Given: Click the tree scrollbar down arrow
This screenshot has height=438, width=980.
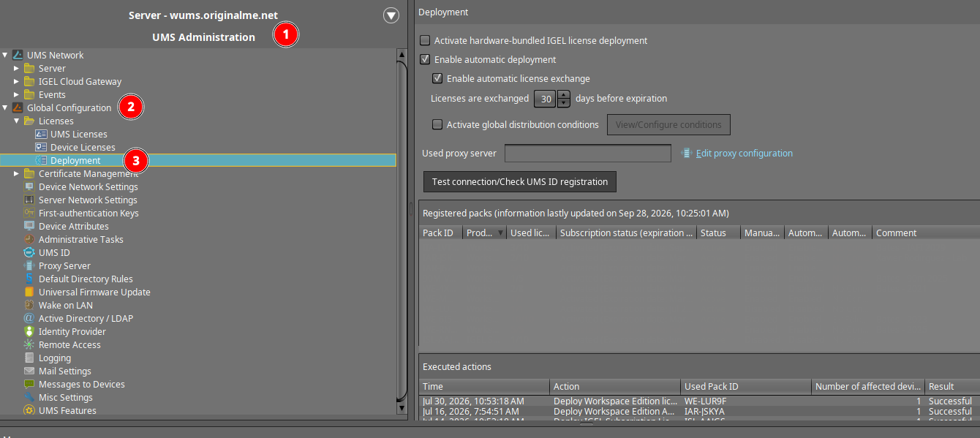Looking at the screenshot, I should point(402,410).
